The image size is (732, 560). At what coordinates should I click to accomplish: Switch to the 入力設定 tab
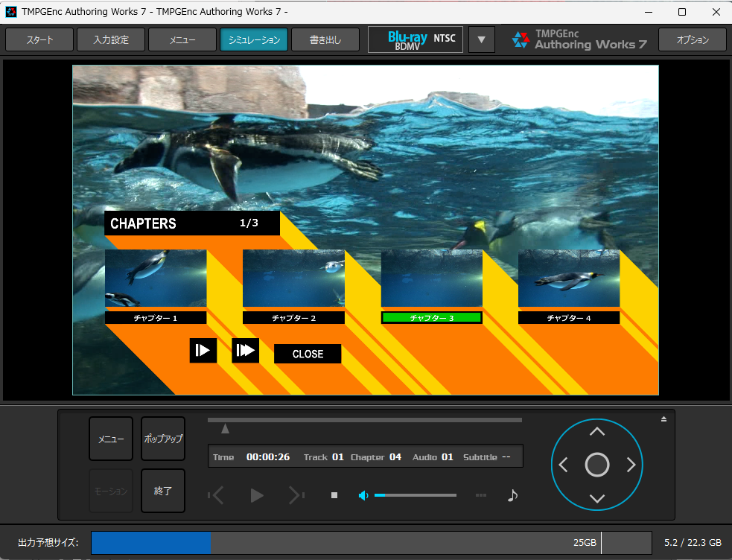[111, 40]
